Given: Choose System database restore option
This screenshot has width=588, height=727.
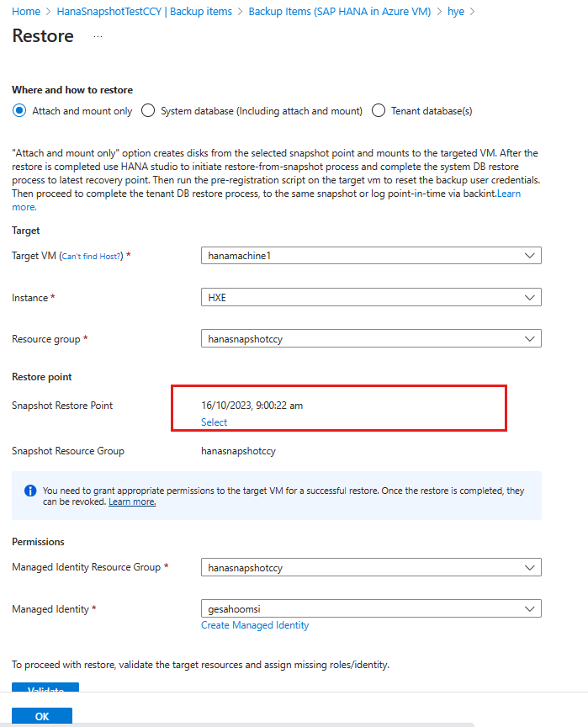Looking at the screenshot, I should pos(147,110).
